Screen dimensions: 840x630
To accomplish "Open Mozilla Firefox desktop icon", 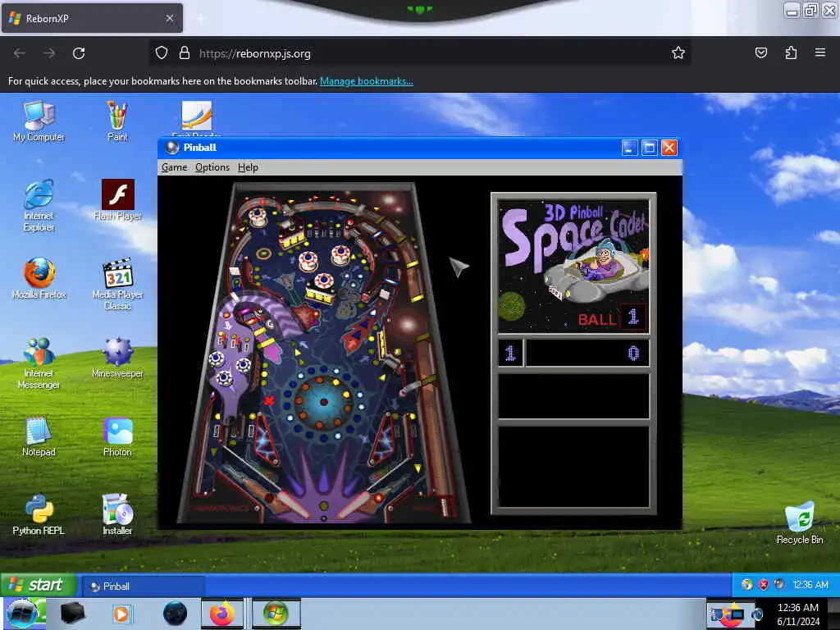I will [39, 279].
